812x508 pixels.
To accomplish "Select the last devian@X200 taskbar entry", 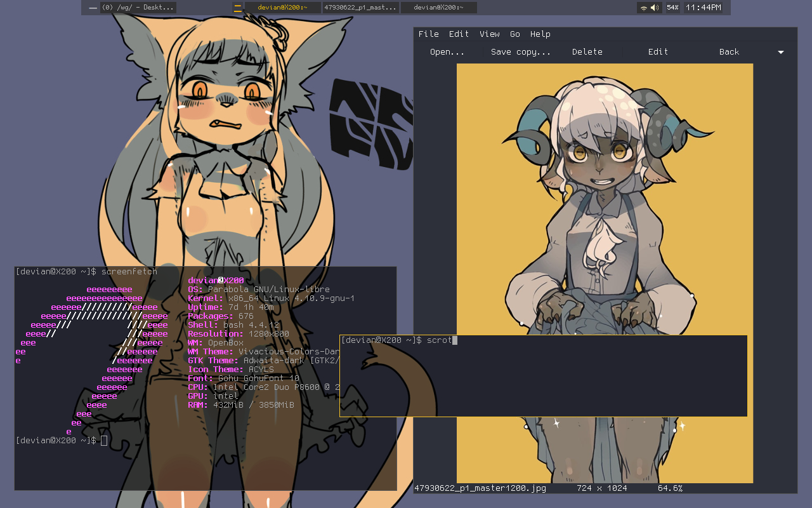I will pos(438,8).
